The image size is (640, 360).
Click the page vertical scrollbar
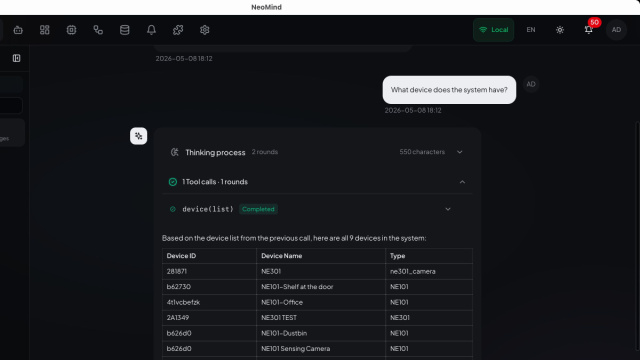point(638,236)
